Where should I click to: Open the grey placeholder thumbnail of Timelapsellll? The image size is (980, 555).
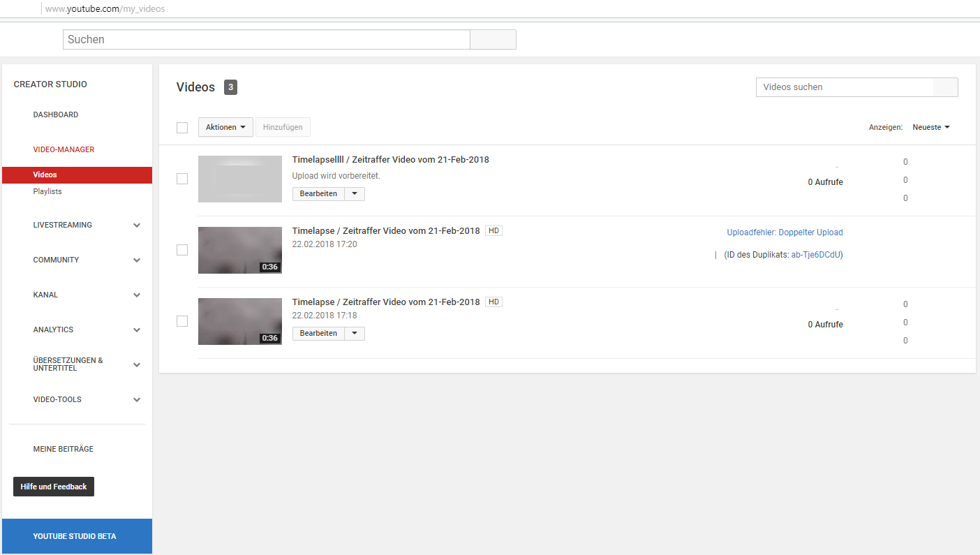(x=240, y=179)
